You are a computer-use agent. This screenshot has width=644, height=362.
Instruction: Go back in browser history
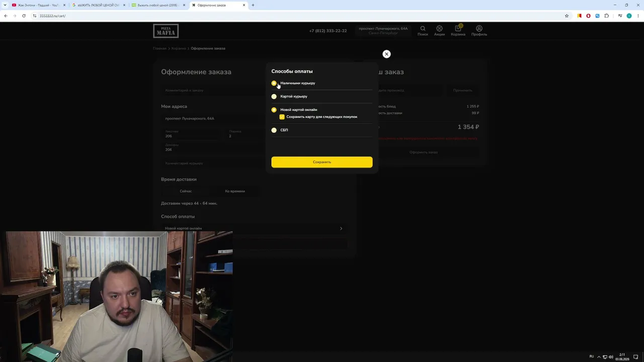click(6, 16)
